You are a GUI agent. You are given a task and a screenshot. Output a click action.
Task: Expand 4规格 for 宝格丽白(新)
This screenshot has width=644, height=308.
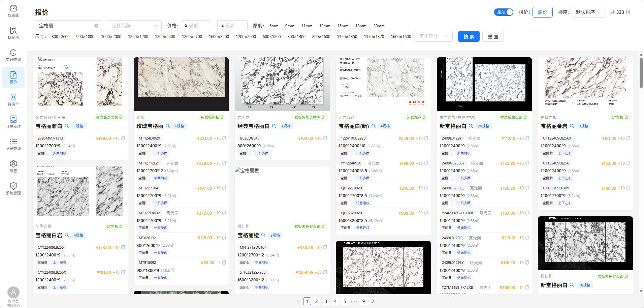tap(385, 126)
